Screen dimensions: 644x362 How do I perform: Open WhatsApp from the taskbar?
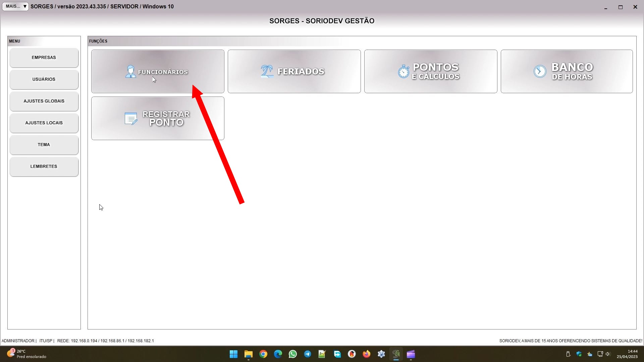click(x=292, y=354)
